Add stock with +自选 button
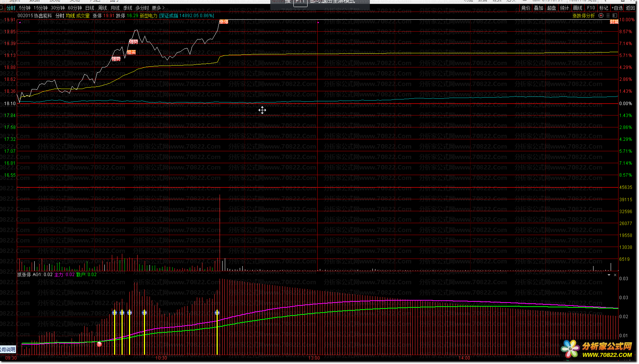639x364 pixels. coord(617,8)
